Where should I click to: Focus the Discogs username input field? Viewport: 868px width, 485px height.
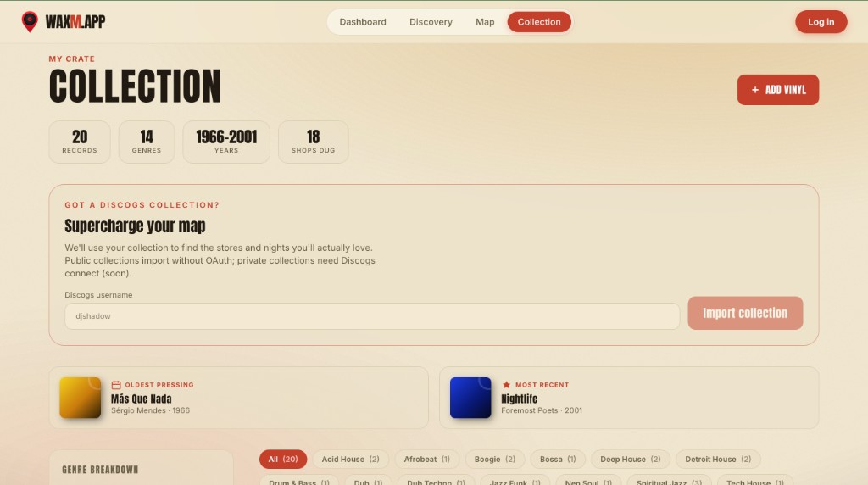372,316
